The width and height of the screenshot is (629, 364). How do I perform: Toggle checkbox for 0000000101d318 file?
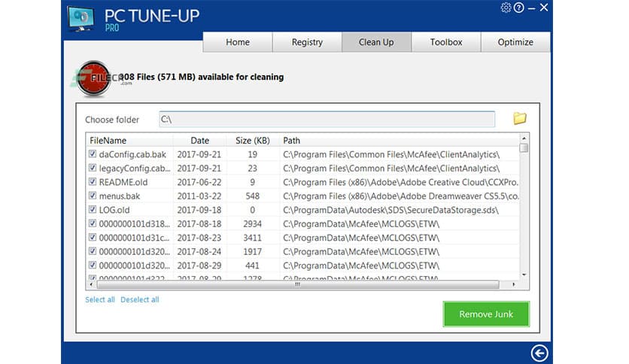click(93, 223)
